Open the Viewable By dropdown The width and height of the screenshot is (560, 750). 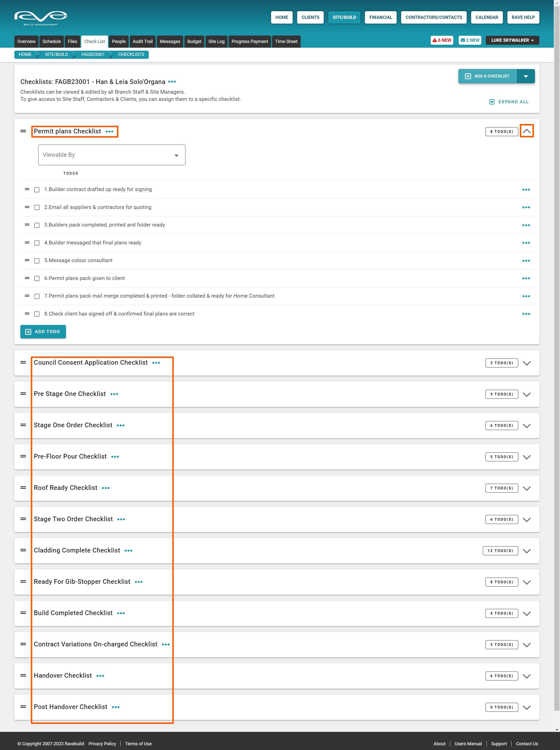(x=111, y=155)
